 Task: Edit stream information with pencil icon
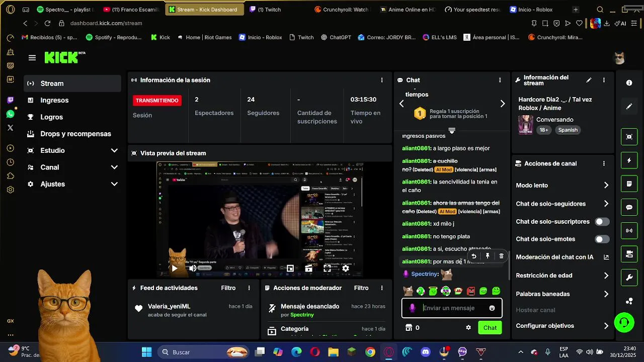(589, 80)
